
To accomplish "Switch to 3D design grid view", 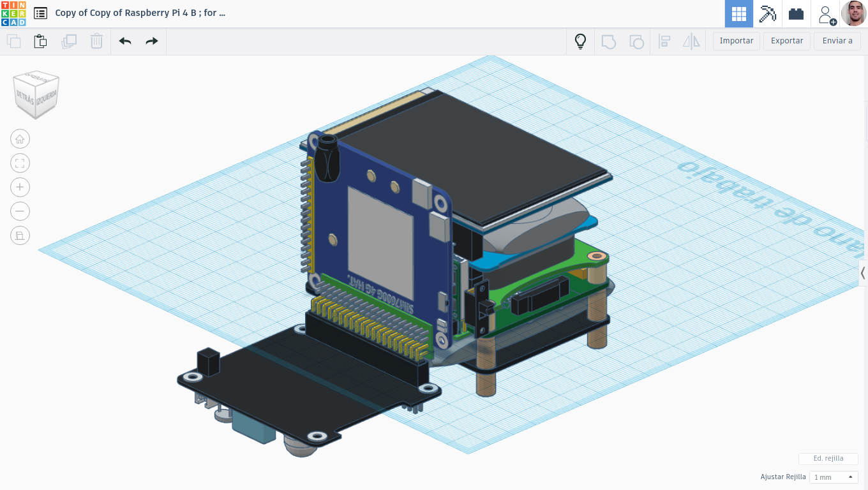I will (739, 13).
